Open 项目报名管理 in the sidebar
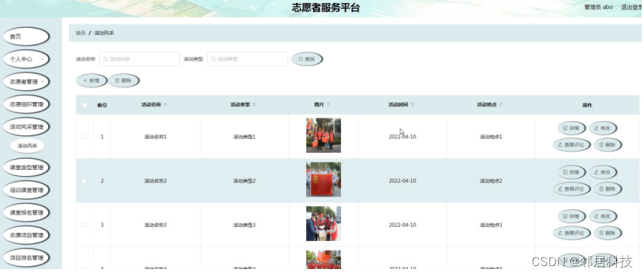This screenshot has width=644, height=275. pyautogui.click(x=27, y=258)
